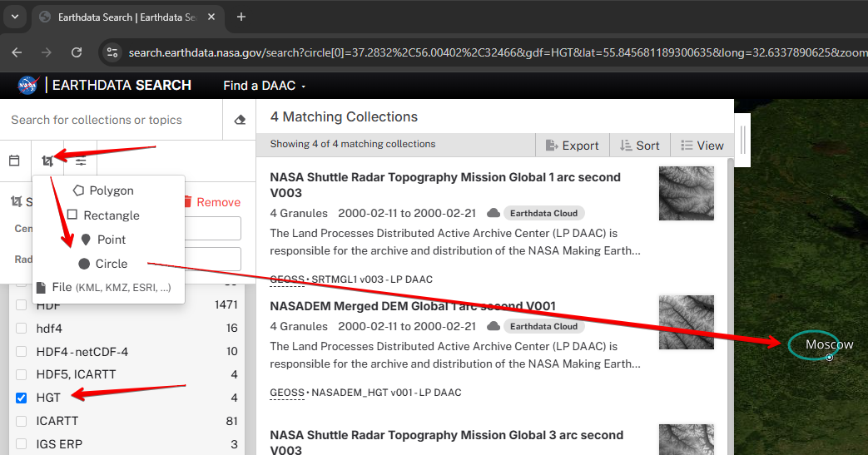Click the GEOSS tag under NASADEM_HGT
Screen dimensions: 868x455
point(287,393)
